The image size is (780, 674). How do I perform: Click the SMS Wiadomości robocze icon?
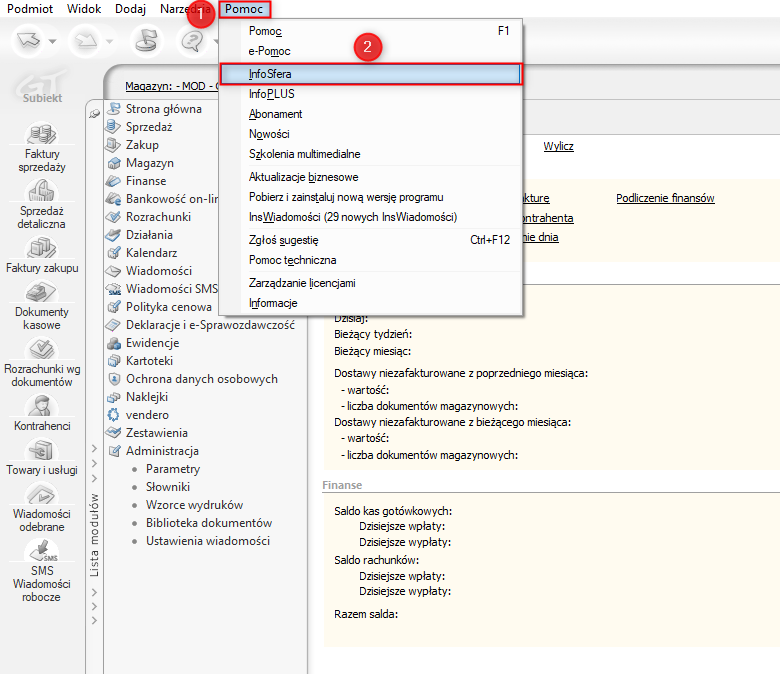(x=42, y=551)
